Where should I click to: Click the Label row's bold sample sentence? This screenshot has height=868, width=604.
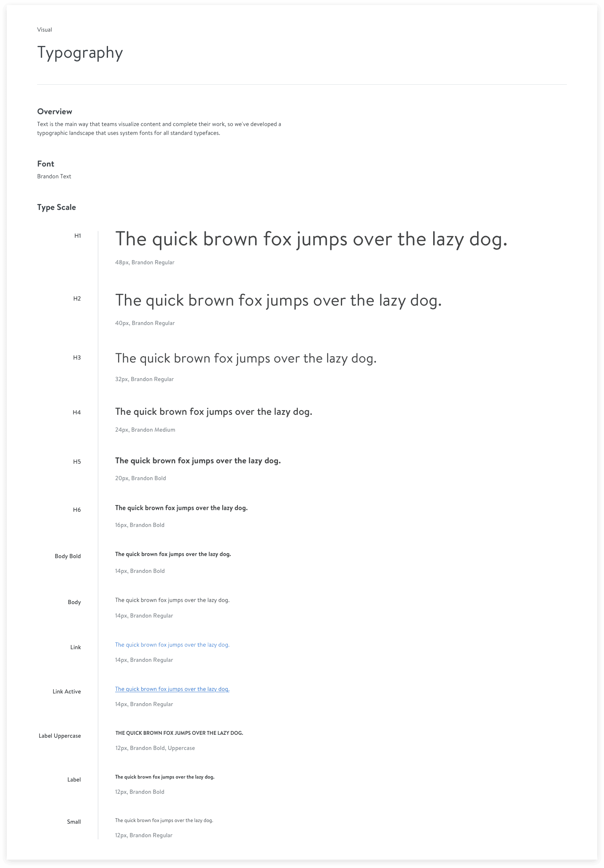(165, 777)
